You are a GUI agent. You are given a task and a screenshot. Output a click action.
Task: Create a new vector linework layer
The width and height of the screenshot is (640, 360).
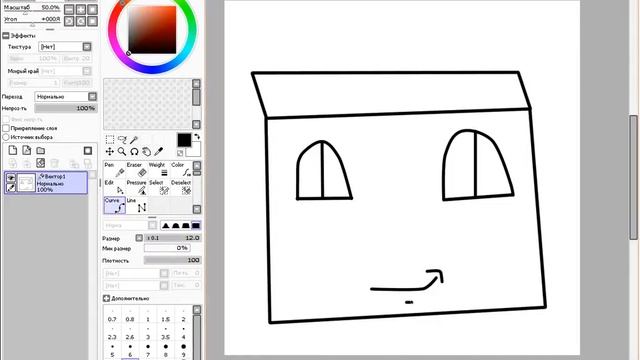[27, 150]
